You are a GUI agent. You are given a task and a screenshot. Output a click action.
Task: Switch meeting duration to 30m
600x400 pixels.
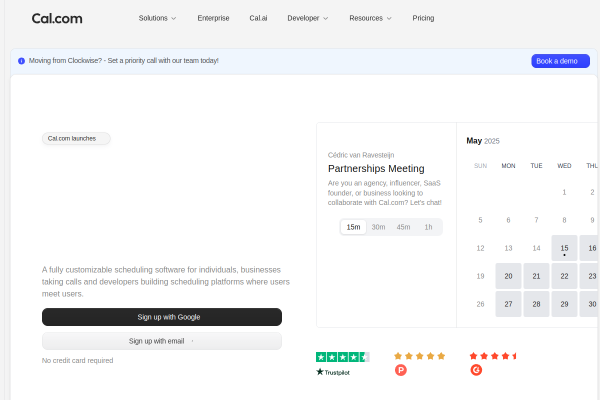(x=378, y=227)
